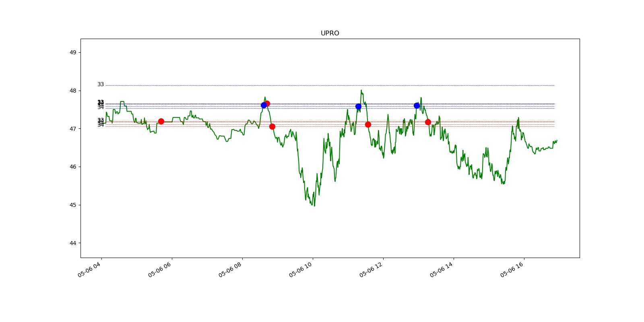
Task: Click the red marker below 47 near 05-06 09
Action: 272,126
